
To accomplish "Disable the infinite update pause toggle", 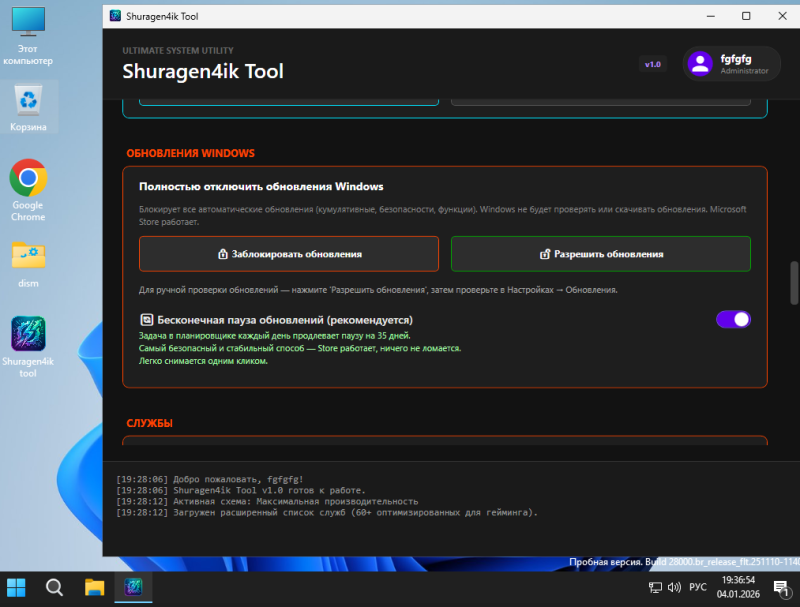I will 733,319.
